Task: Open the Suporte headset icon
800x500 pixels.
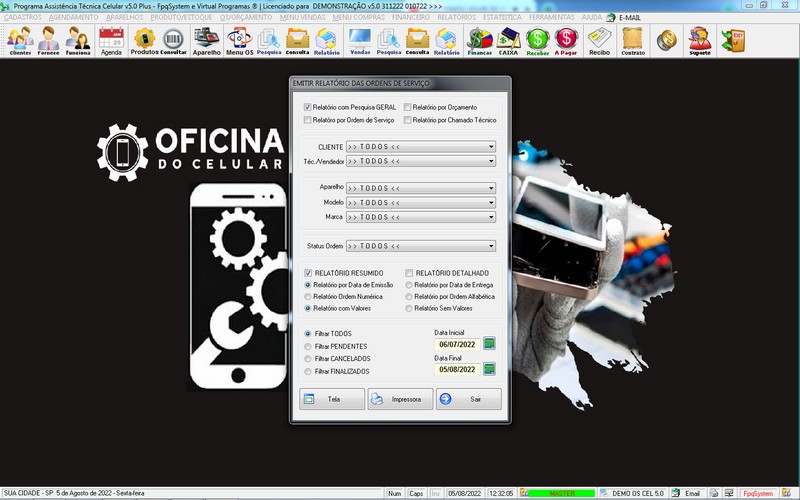Action: click(x=699, y=41)
